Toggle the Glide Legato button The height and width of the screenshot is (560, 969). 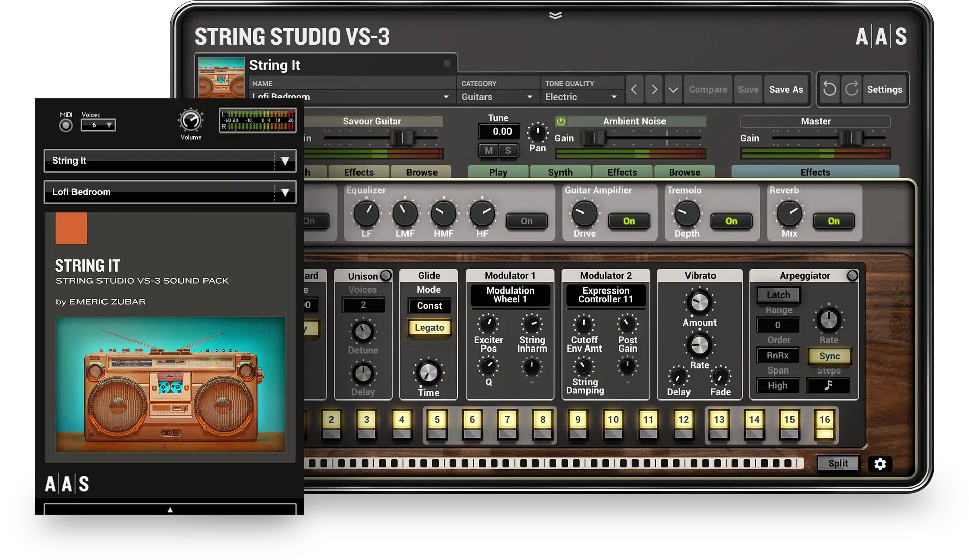coord(429,328)
